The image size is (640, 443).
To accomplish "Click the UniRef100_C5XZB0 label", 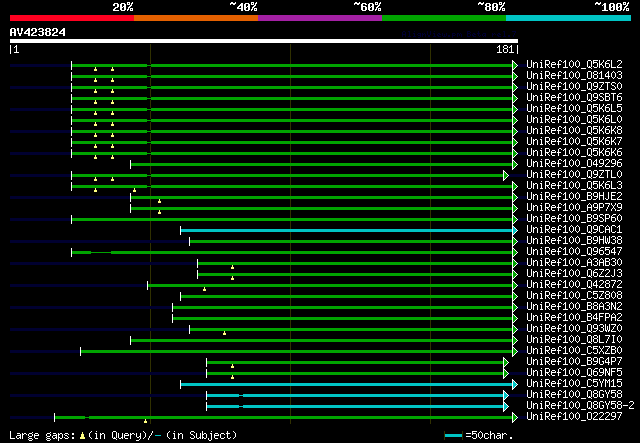I will 574,351.
